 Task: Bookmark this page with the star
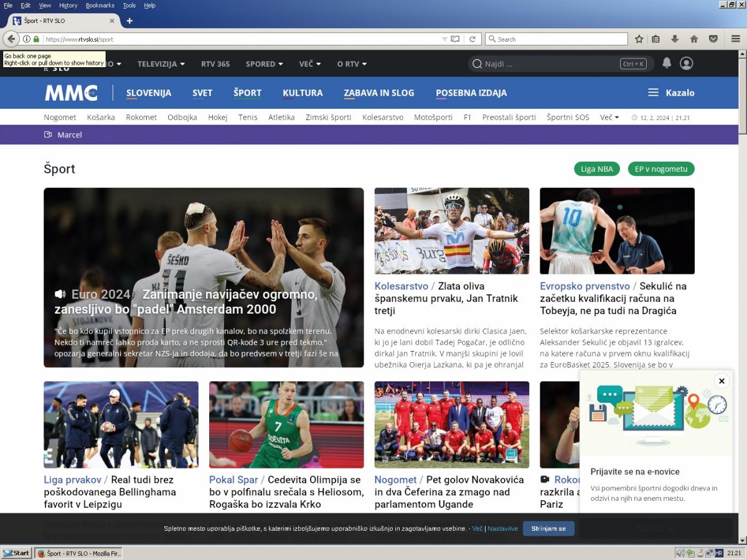639,39
